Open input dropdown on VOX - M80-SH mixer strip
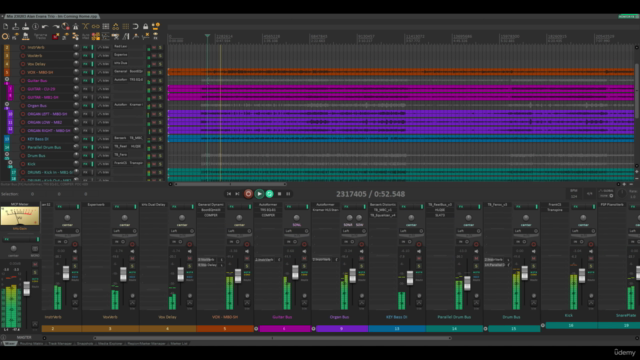 point(239,231)
